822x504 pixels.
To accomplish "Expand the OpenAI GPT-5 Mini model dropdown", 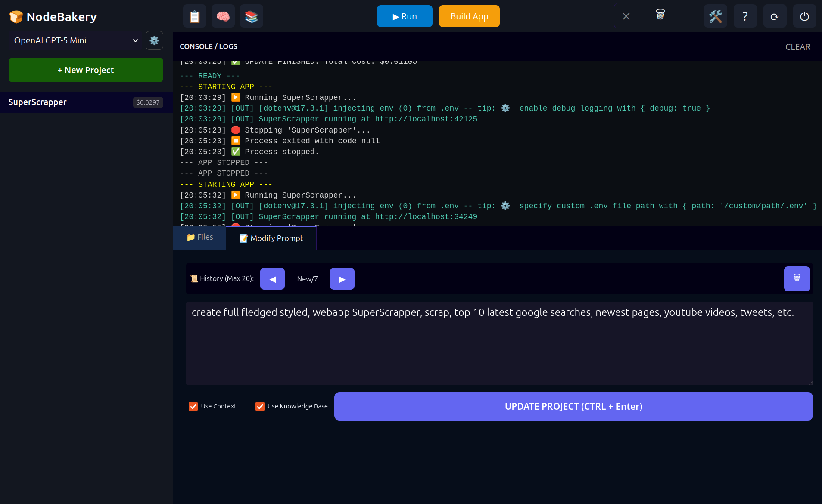I will [x=75, y=40].
